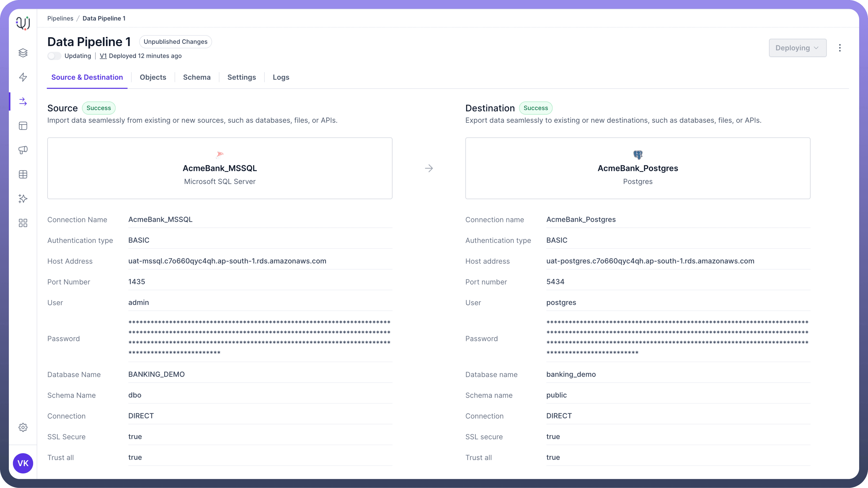Screen dimensions: 868x488
Task: Open the layout panel sidebar icon
Action: (x=23, y=126)
